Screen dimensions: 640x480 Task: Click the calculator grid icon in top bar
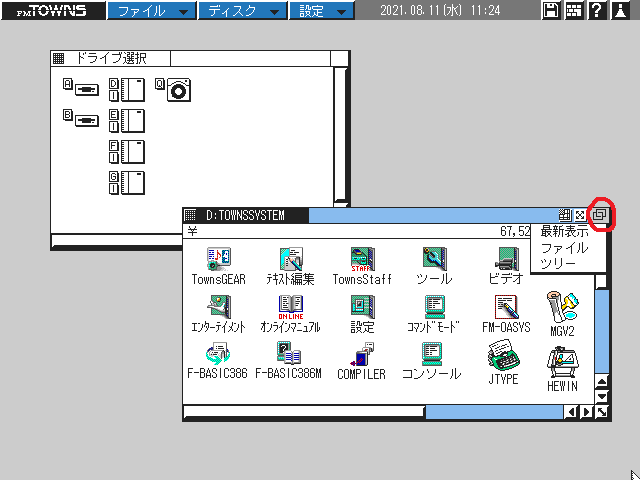coord(574,10)
